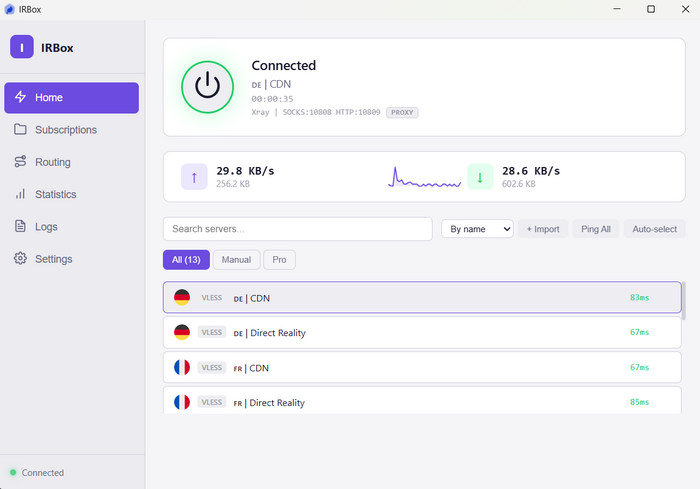Image resolution: width=700 pixels, height=489 pixels.
Task: Click the Routing icon in sidebar
Action: coord(21,162)
